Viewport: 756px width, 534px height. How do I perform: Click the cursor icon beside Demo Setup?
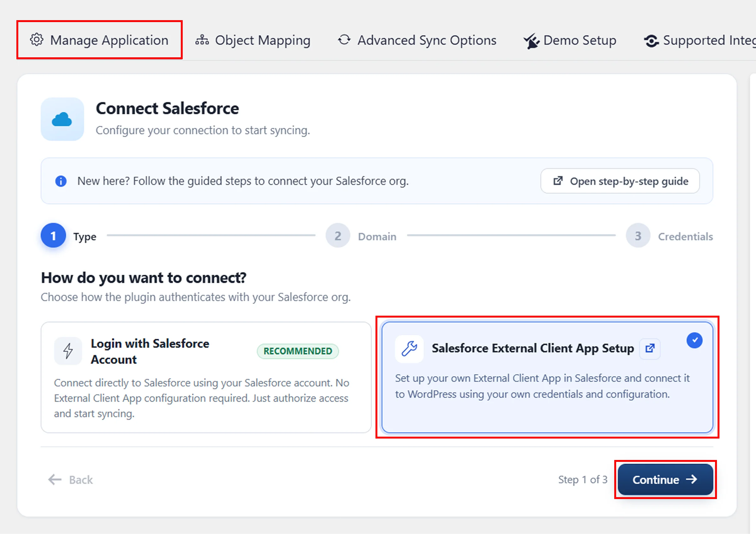pos(531,41)
